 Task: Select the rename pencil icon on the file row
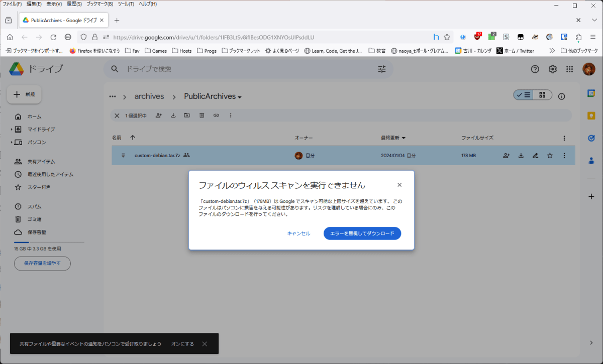tap(535, 156)
